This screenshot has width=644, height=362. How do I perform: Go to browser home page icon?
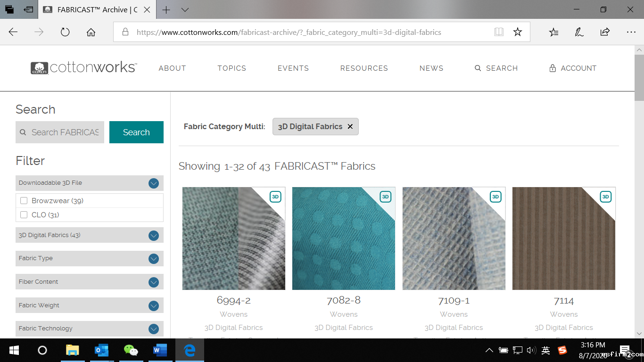91,32
